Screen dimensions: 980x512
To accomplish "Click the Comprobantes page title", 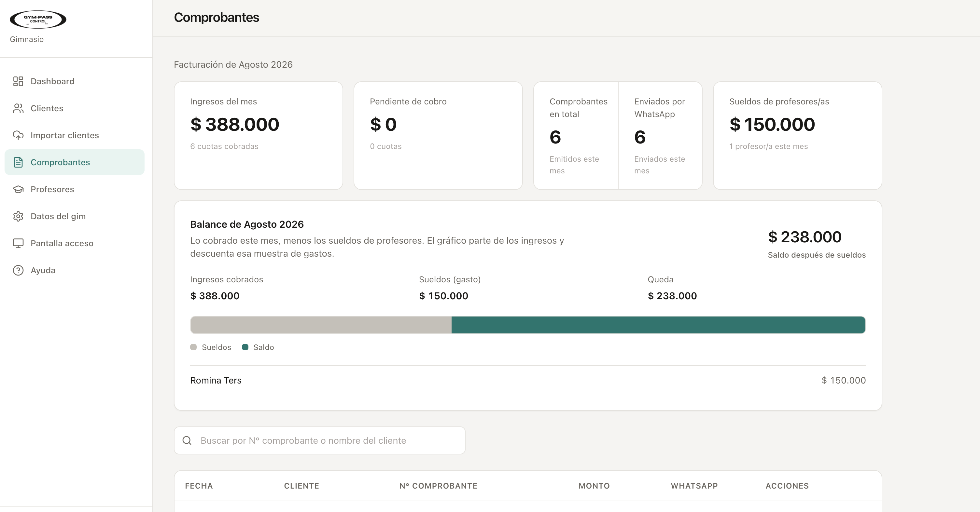I will pyautogui.click(x=217, y=18).
